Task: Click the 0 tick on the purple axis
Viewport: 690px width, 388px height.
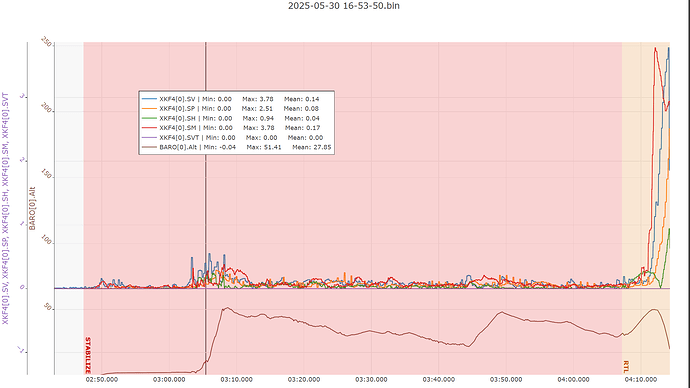Action: coord(22,287)
